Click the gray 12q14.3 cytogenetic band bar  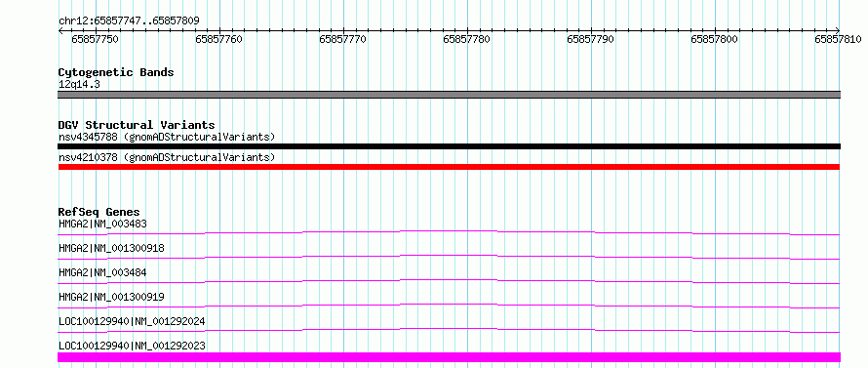(x=449, y=95)
